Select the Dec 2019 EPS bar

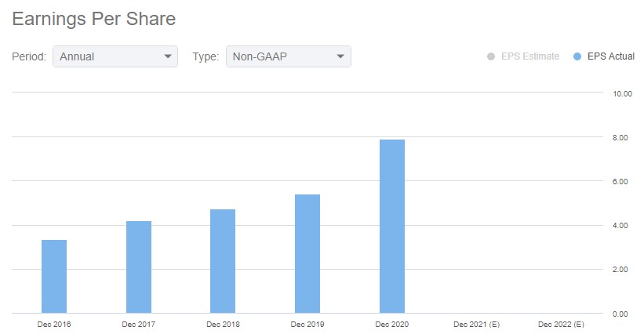pos(307,254)
